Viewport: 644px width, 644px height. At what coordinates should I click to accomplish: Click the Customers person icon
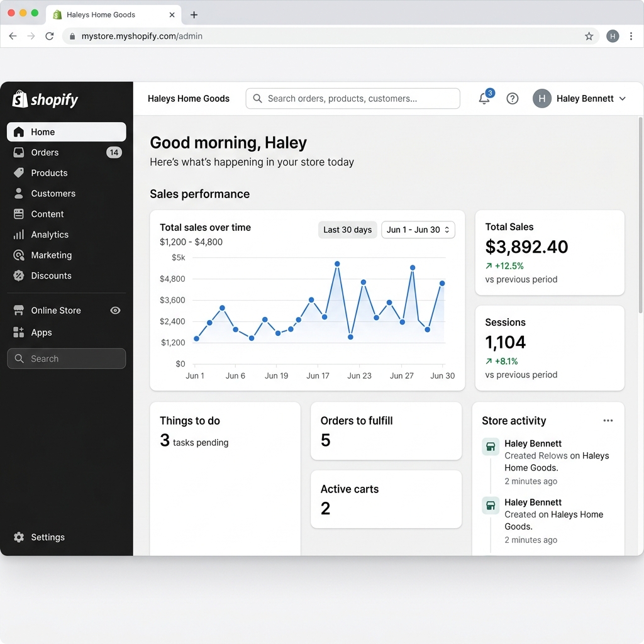point(18,194)
